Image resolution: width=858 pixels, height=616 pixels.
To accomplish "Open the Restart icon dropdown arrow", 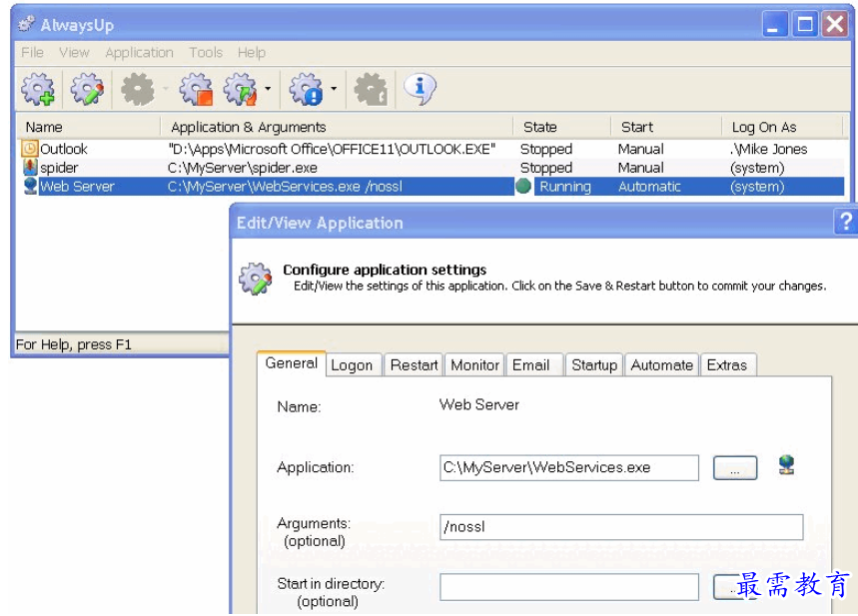I will pos(268,88).
